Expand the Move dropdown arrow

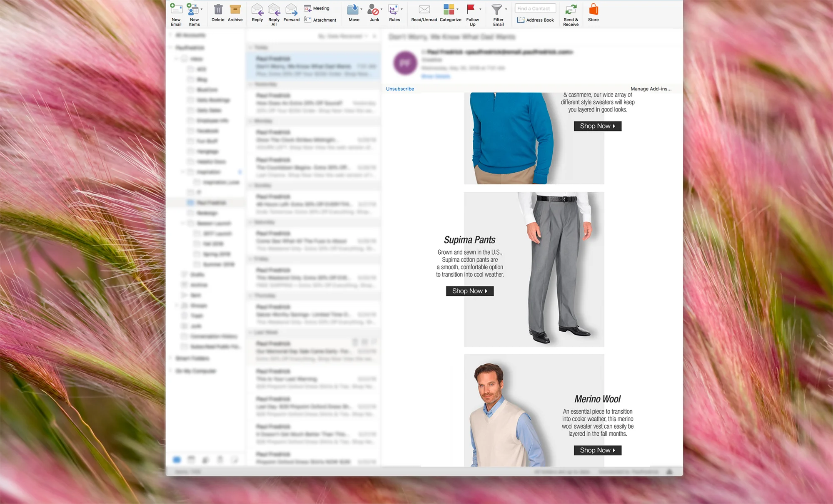361,9
